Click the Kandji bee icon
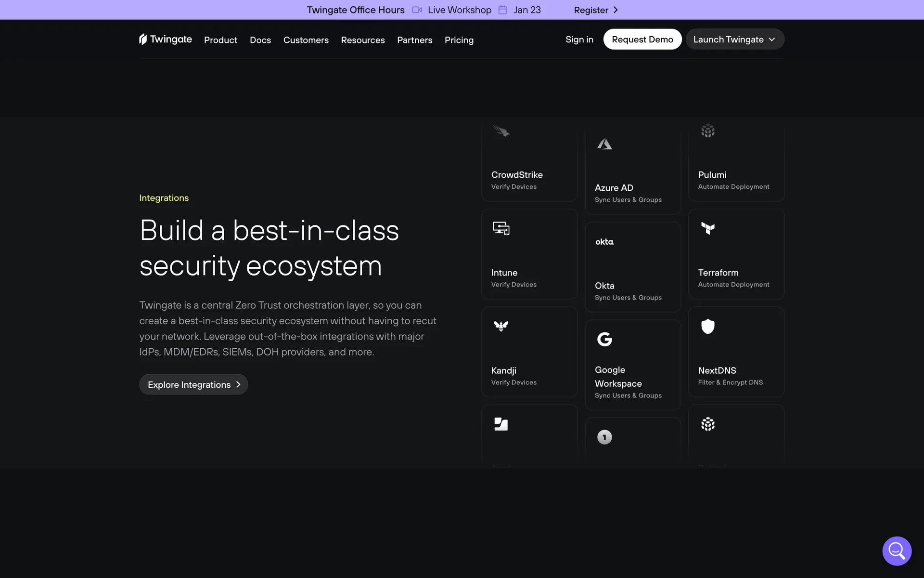The width and height of the screenshot is (924, 578). click(501, 326)
